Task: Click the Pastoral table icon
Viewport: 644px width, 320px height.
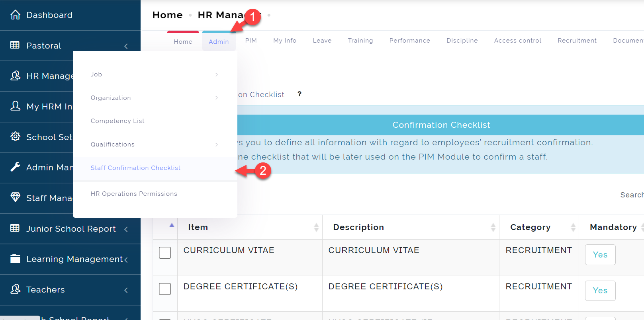Action: click(15, 45)
